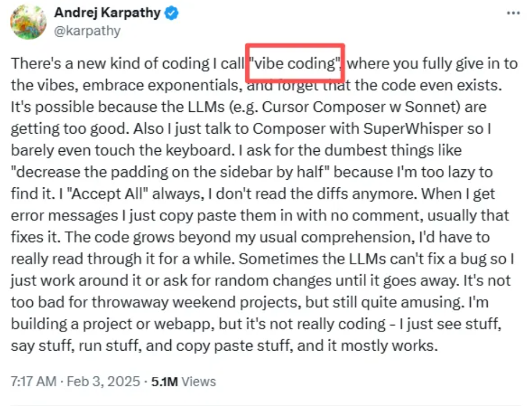Click the Feb 3, 2025 date
Image resolution: width=532 pixels, height=406 pixels.
103,381
